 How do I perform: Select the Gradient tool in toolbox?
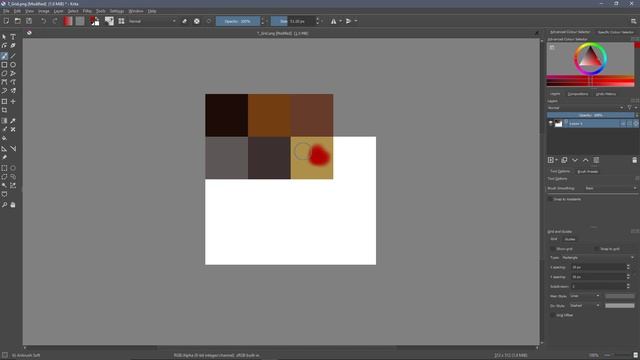click(x=4, y=121)
